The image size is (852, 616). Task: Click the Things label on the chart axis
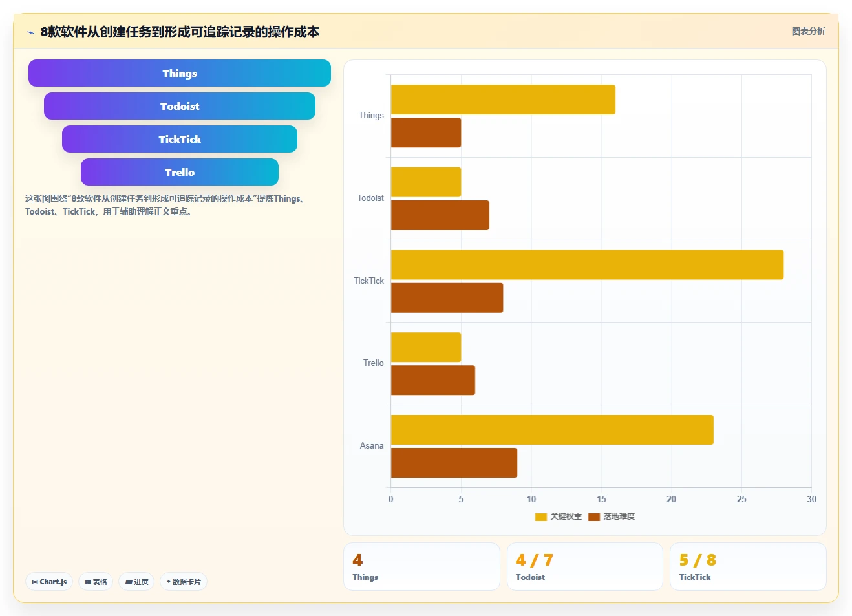coord(371,116)
